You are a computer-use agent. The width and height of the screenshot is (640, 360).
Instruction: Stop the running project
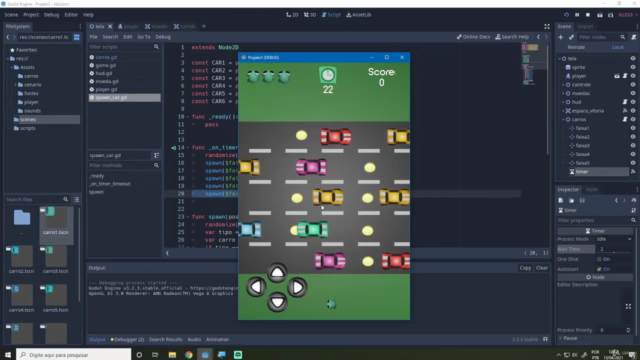588,15
